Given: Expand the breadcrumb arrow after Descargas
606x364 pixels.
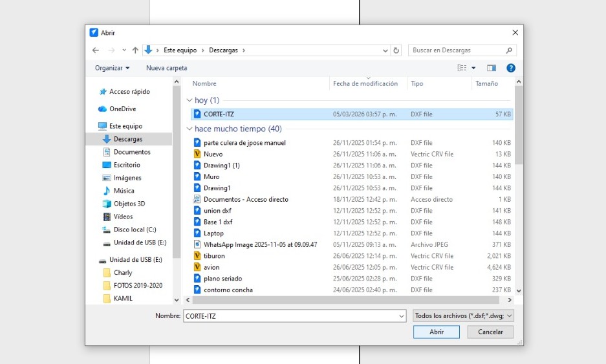Looking at the screenshot, I should pos(243,50).
